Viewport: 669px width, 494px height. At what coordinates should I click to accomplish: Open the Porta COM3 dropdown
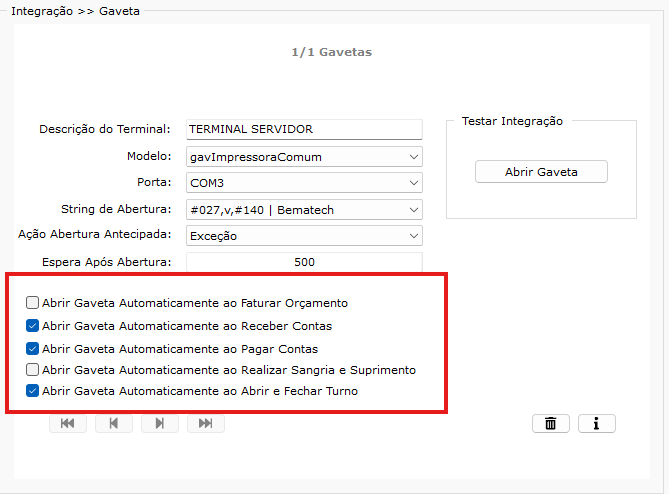[304, 183]
